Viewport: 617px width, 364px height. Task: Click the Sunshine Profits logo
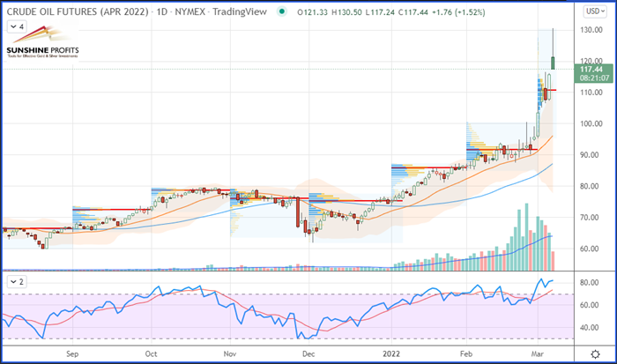pyautogui.click(x=42, y=41)
